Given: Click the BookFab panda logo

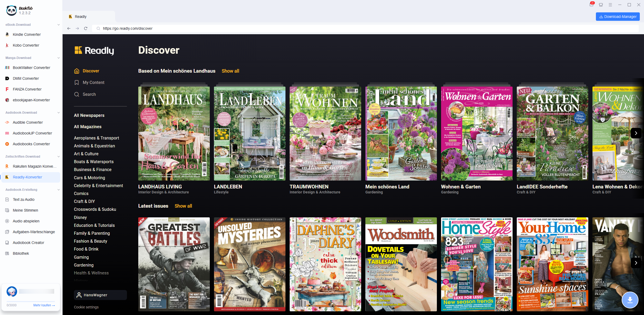Looking at the screenshot, I should [12, 11].
